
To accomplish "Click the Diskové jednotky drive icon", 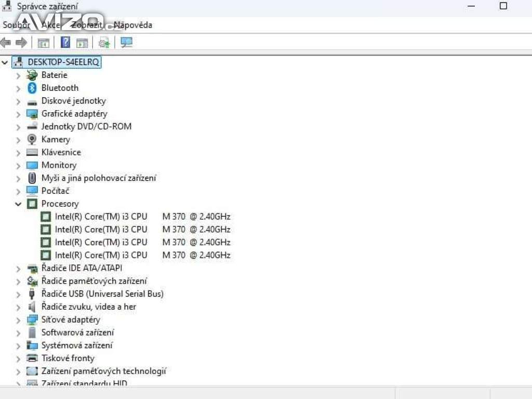I will point(32,102).
